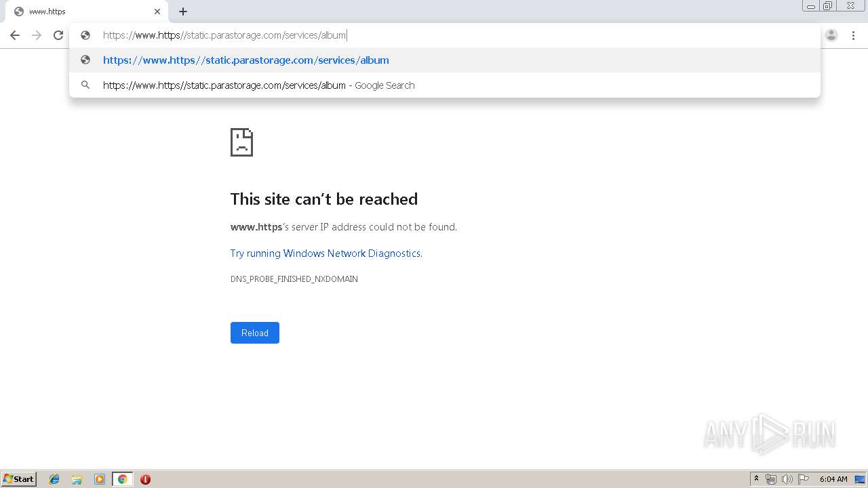Open Windows Media Player taskbar icon
Image resolution: width=868 pixels, height=488 pixels.
(x=100, y=479)
